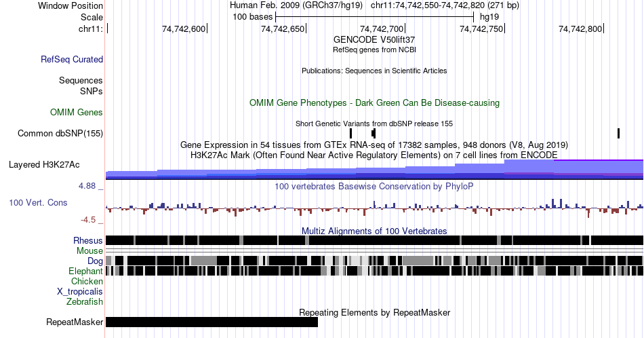Viewport: 644px width, 338px height.
Task: Select the Dog alignment label
Action: coord(95,261)
